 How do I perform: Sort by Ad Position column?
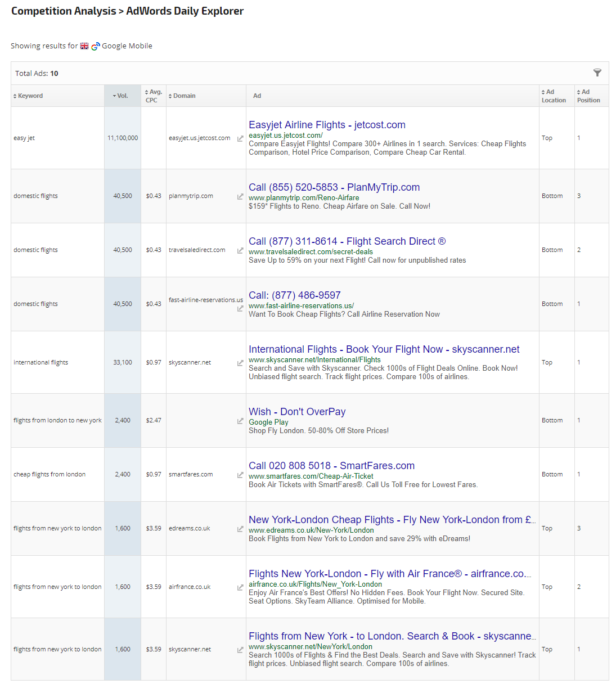click(588, 96)
